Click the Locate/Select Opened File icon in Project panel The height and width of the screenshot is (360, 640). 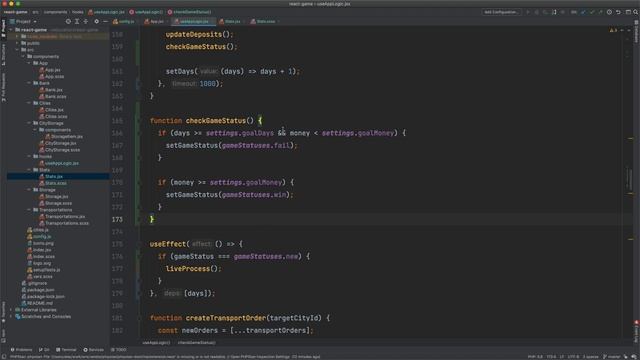(68, 21)
